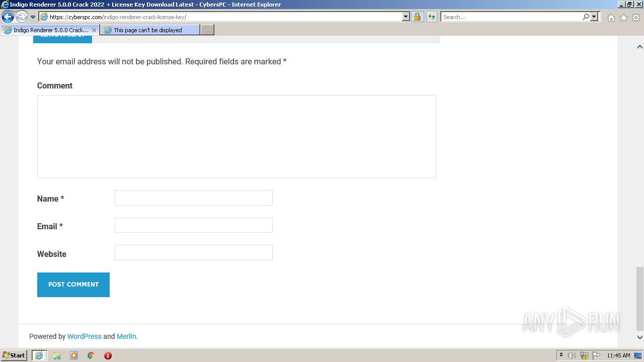
Task: Click the magnifier search icon
Action: pos(586,17)
